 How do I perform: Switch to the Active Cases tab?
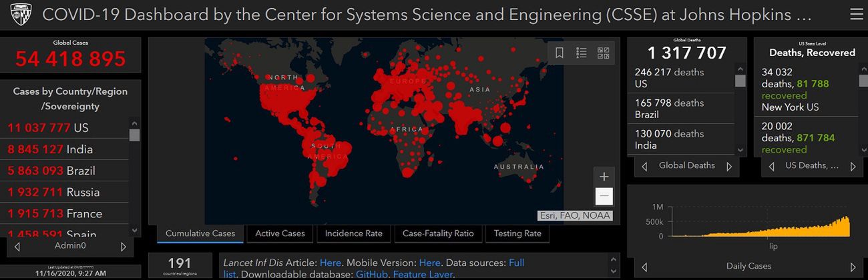pyautogui.click(x=280, y=233)
